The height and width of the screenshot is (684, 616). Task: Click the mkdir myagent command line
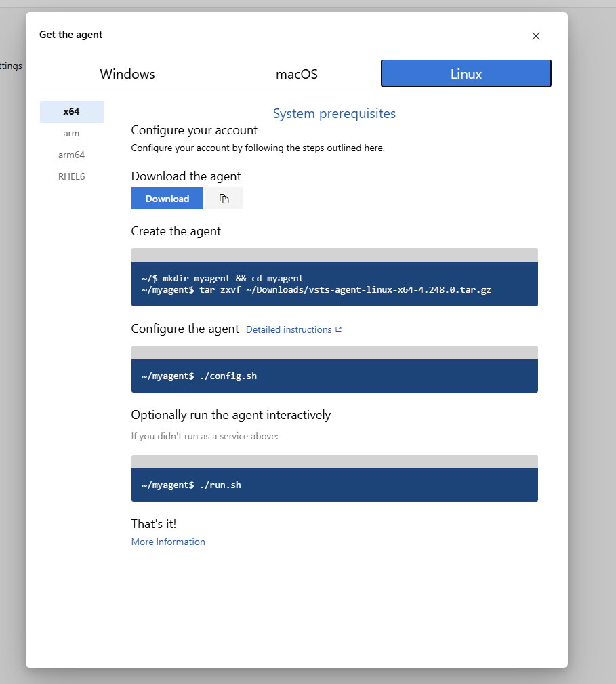tap(222, 279)
